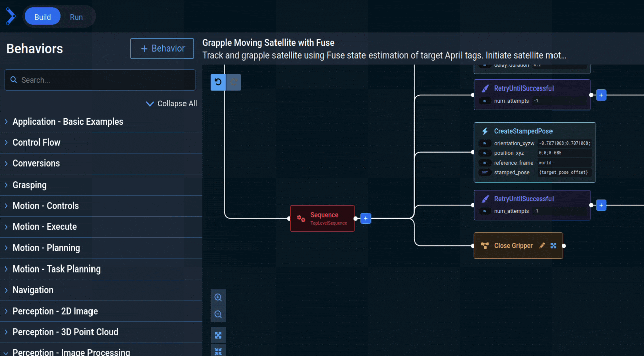Viewport: 644px width, 356px height.
Task: Click the objective description text
Action: (384, 55)
